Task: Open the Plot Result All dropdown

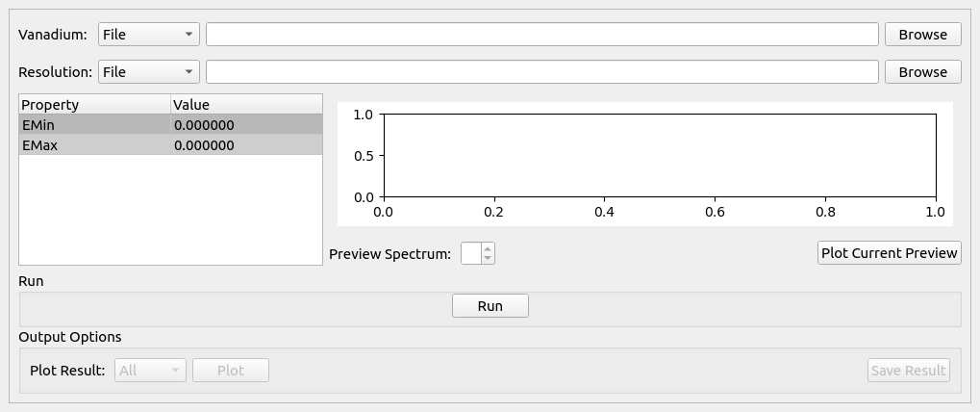Action: 150,371
